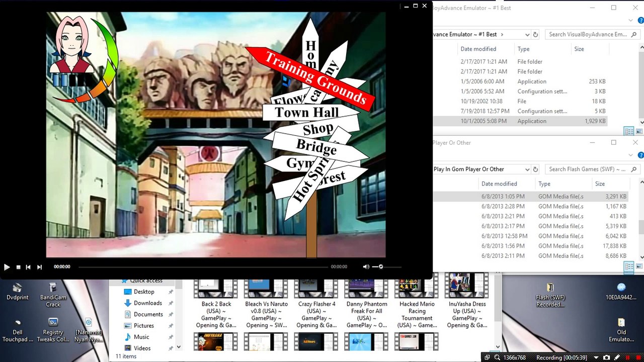Image resolution: width=644 pixels, height=362 pixels.
Task: Open 10E0A9442 desktop icon
Action: pyautogui.click(x=621, y=292)
